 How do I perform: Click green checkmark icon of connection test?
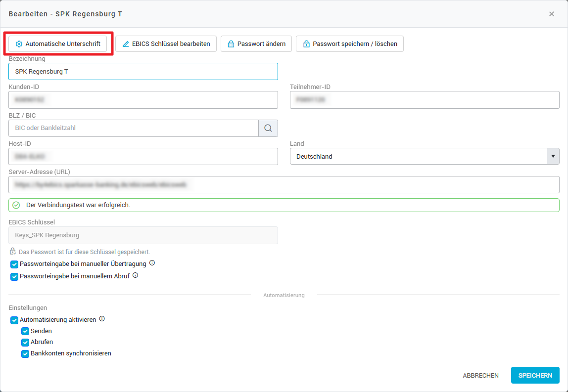click(x=16, y=205)
